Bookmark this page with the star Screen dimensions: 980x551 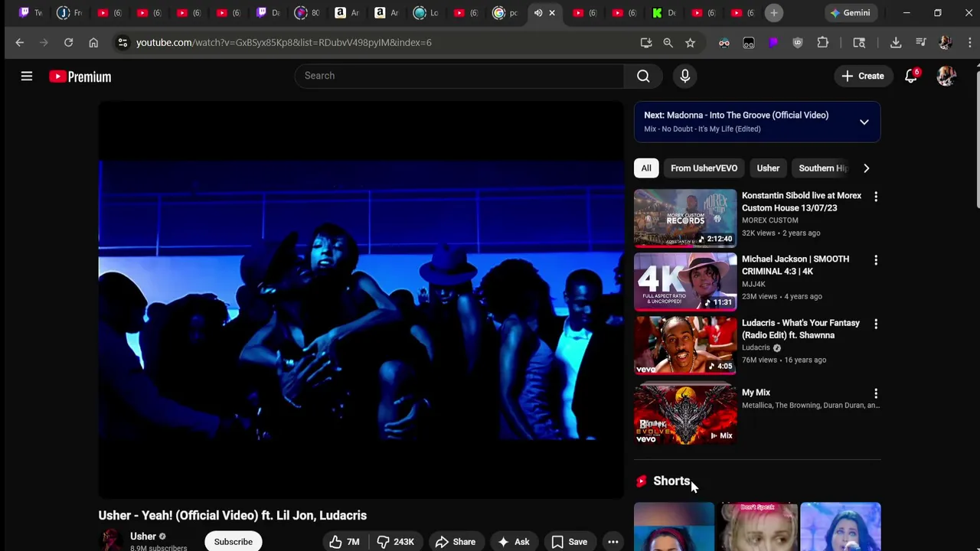click(x=691, y=43)
